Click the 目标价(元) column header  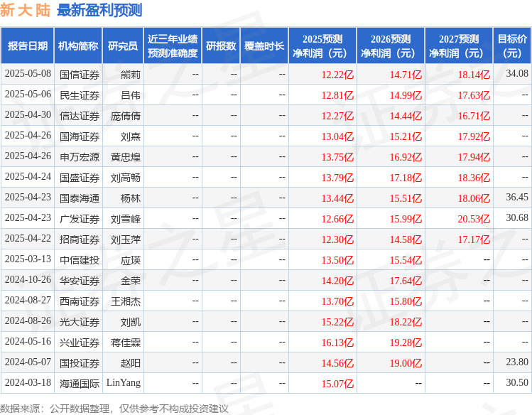[x=512, y=45]
